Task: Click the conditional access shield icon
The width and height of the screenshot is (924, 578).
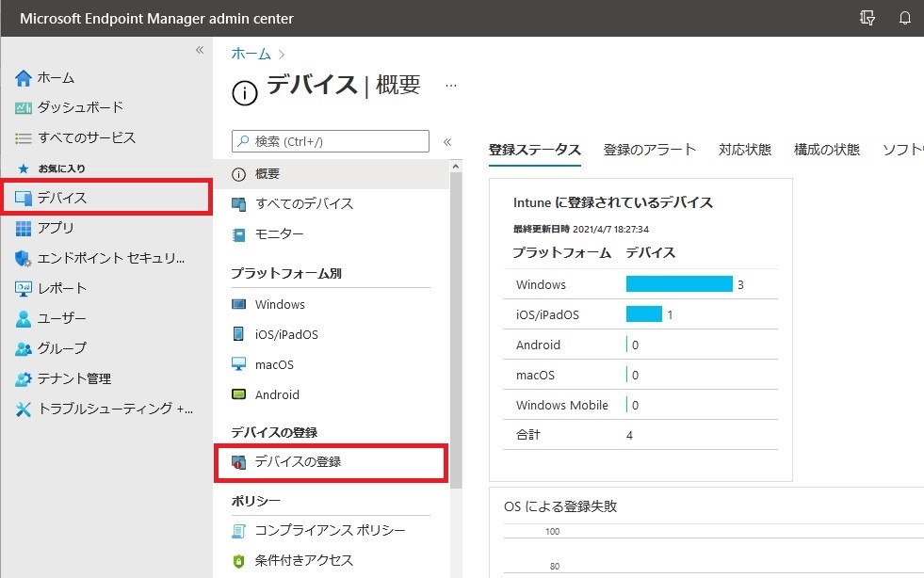Action: tap(238, 561)
